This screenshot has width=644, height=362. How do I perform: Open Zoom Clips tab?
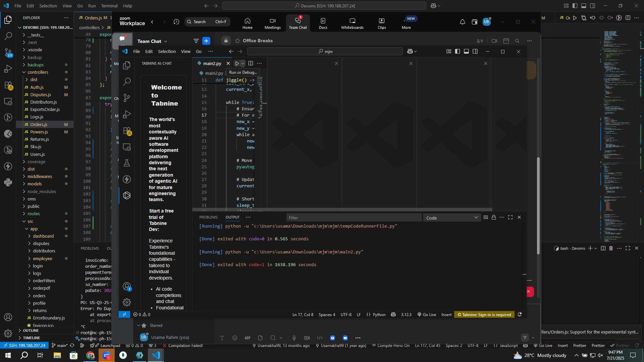(382, 23)
